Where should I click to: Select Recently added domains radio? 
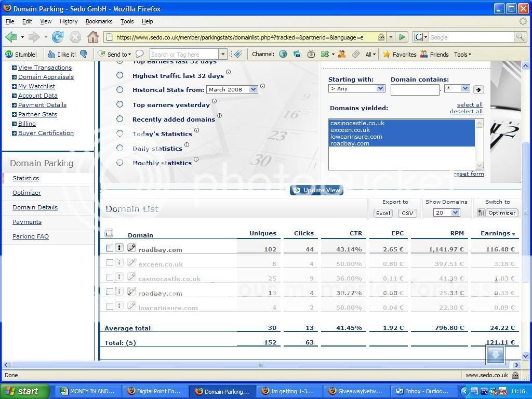[120, 119]
